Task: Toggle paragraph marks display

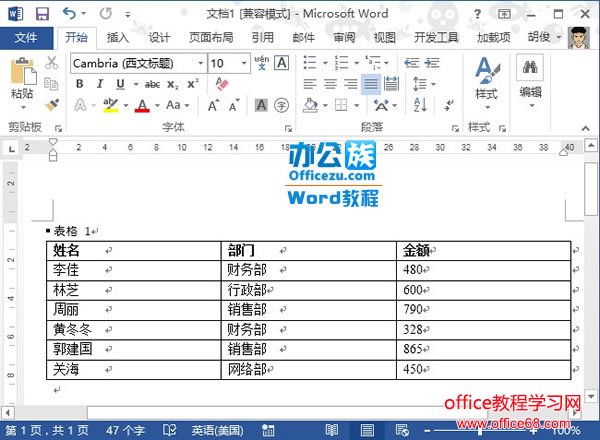Action: [448, 104]
